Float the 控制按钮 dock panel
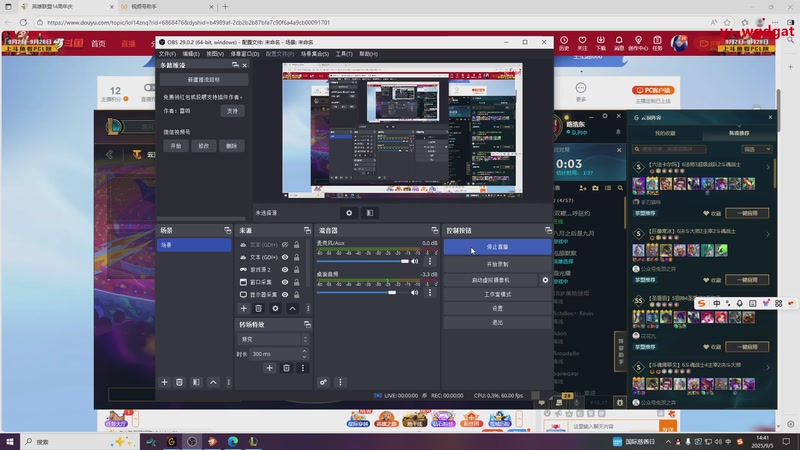The height and width of the screenshot is (450, 800). [548, 231]
